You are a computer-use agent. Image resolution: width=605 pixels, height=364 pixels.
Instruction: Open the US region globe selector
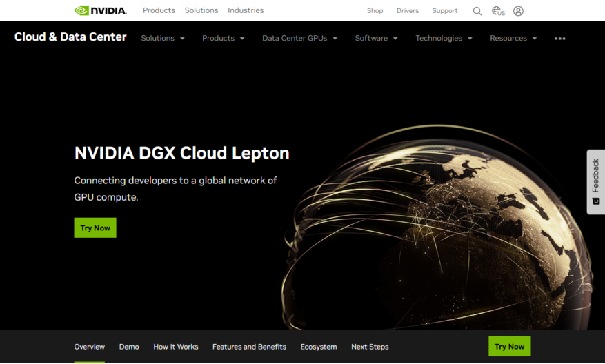click(x=498, y=11)
